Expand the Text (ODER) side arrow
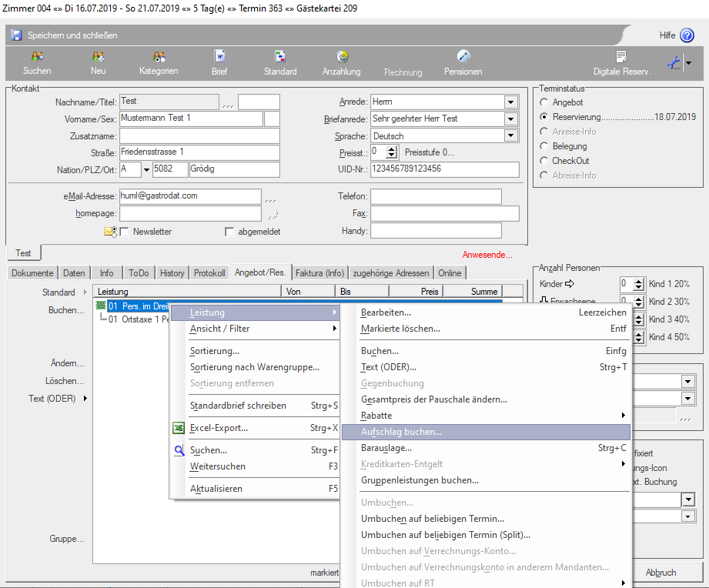709x588 pixels. (85, 398)
